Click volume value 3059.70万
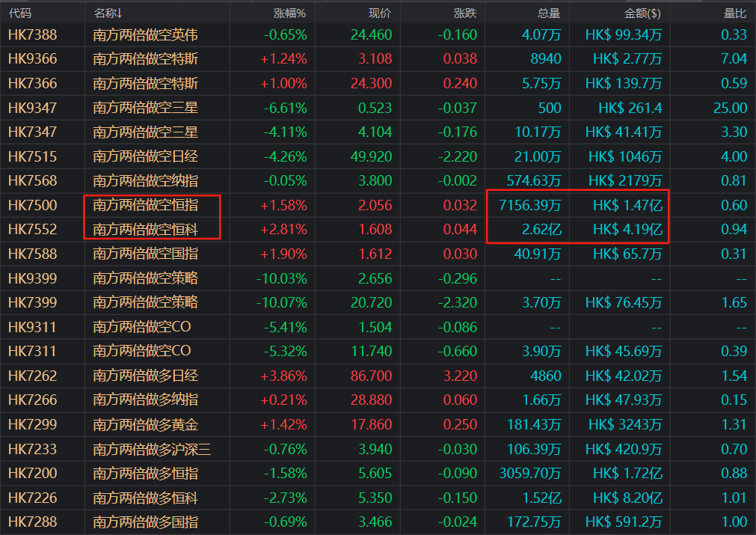The width and height of the screenshot is (756, 535). tap(530, 473)
